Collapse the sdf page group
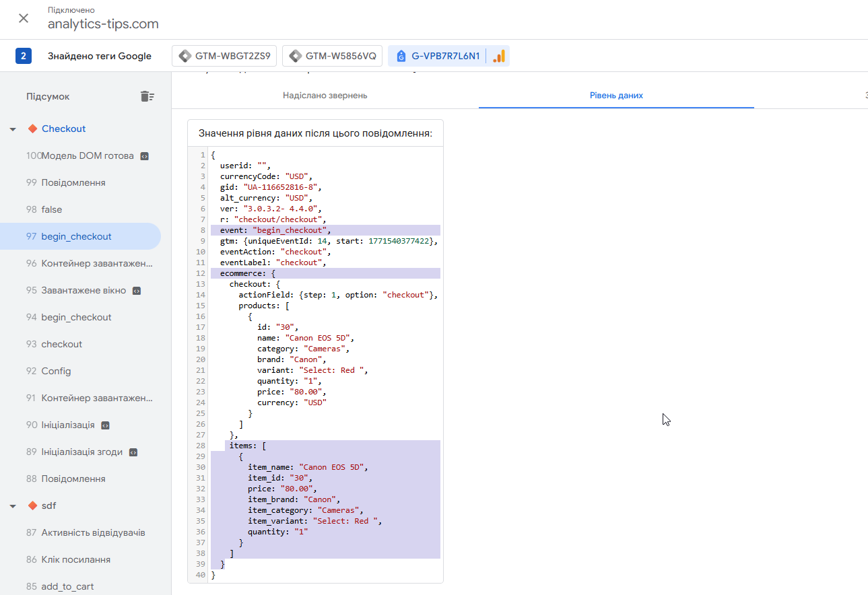868x595 pixels. (x=13, y=506)
